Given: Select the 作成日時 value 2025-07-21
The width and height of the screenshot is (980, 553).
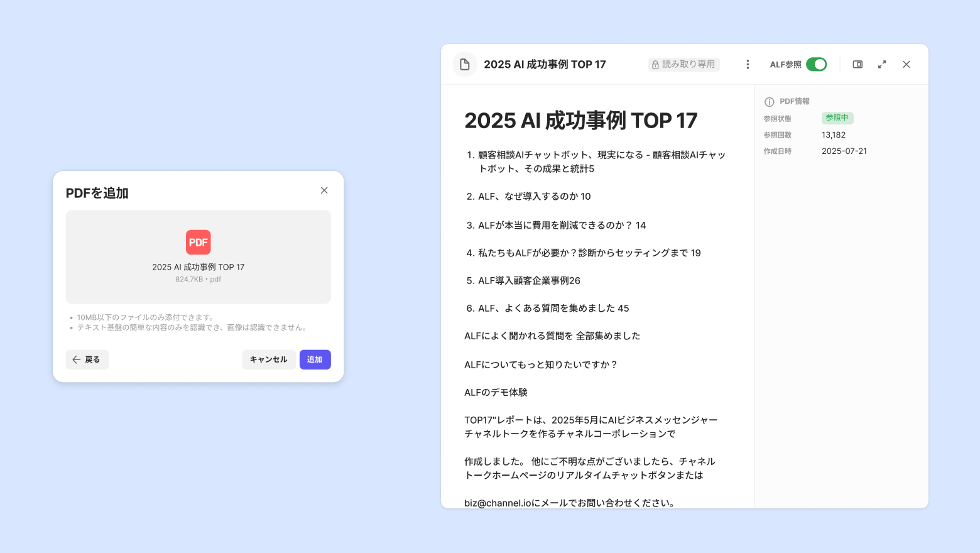Looking at the screenshot, I should (x=844, y=151).
